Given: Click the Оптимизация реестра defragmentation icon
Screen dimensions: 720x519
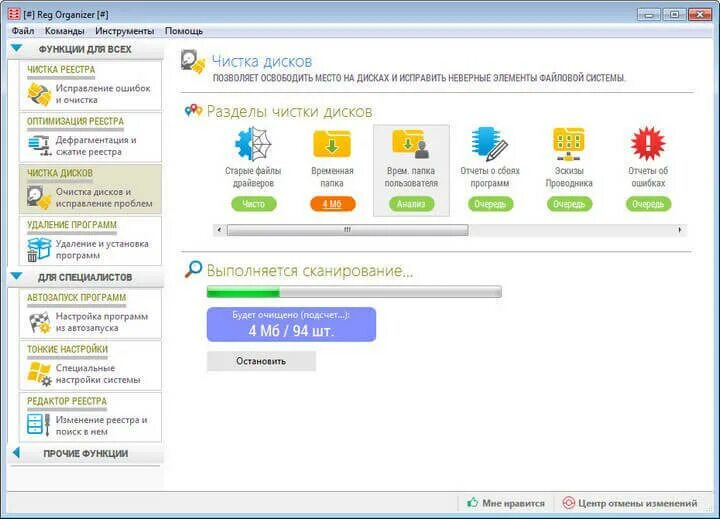Looking at the screenshot, I should click(39, 145).
